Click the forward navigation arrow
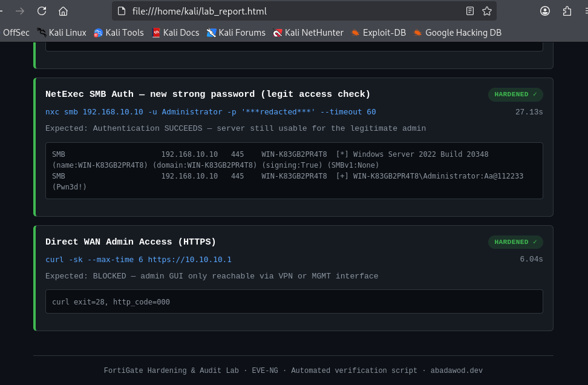This screenshot has width=588, height=385. [x=20, y=12]
